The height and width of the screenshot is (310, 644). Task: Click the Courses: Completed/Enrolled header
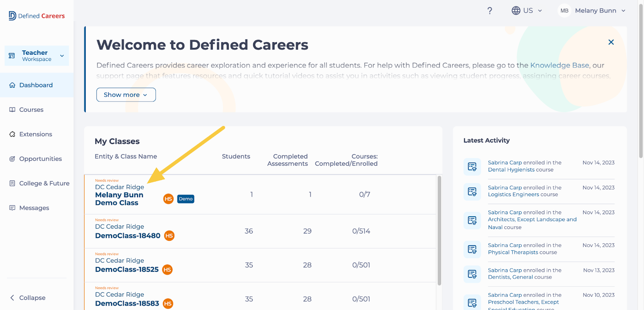346,160
